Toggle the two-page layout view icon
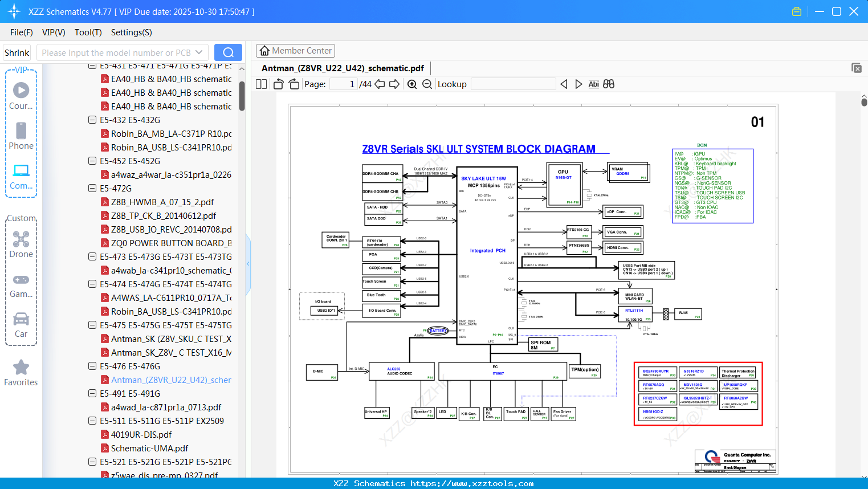The height and width of the screenshot is (489, 868). pos(262,84)
